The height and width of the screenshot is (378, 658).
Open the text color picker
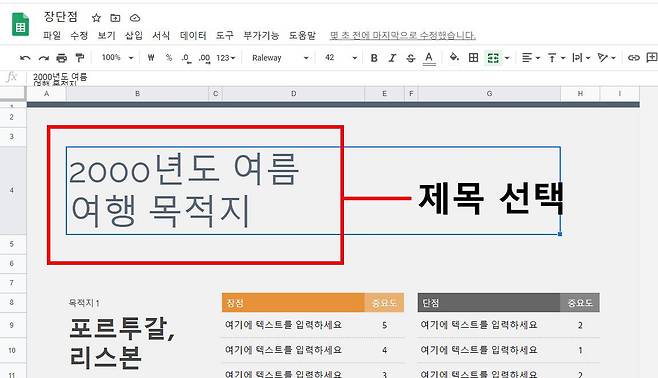428,58
